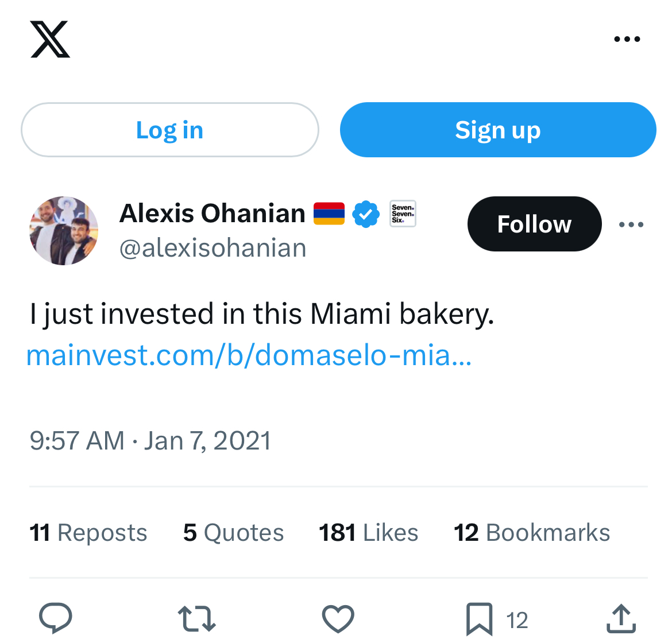Click the repost arrows icon
The image size is (672, 643).
click(196, 619)
